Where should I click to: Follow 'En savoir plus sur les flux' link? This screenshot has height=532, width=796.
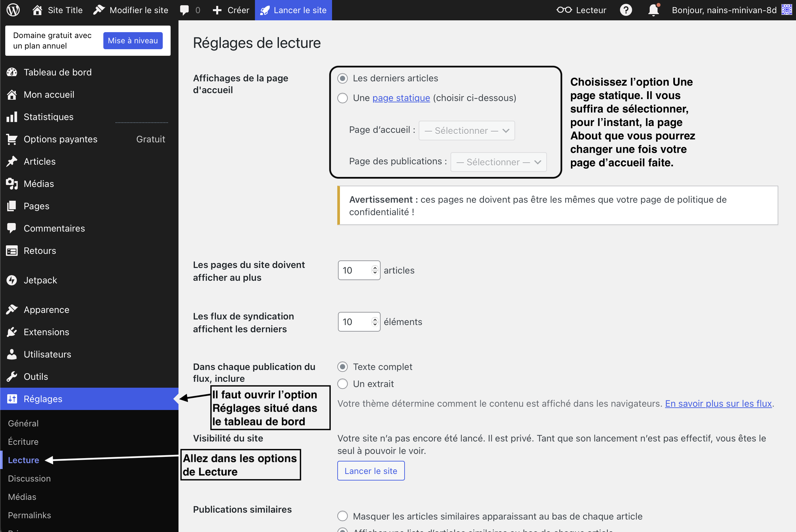click(718, 403)
